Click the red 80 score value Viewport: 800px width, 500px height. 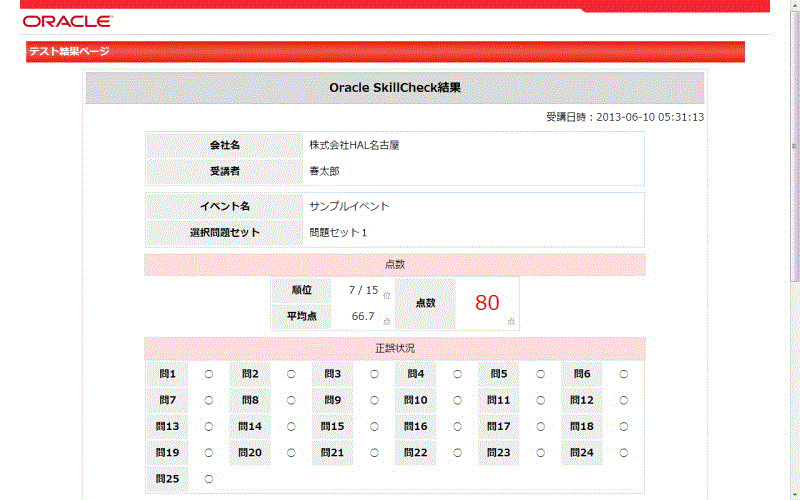[x=487, y=303]
